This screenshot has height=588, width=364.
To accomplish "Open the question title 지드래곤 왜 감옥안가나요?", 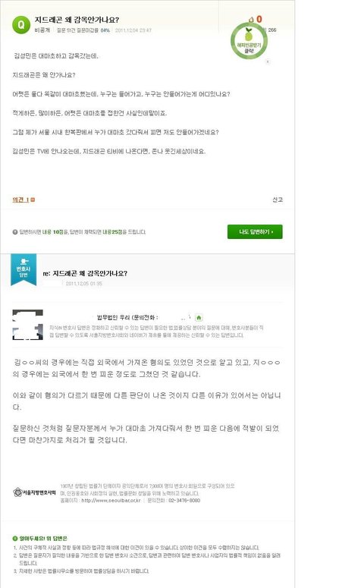I will pos(77,20).
